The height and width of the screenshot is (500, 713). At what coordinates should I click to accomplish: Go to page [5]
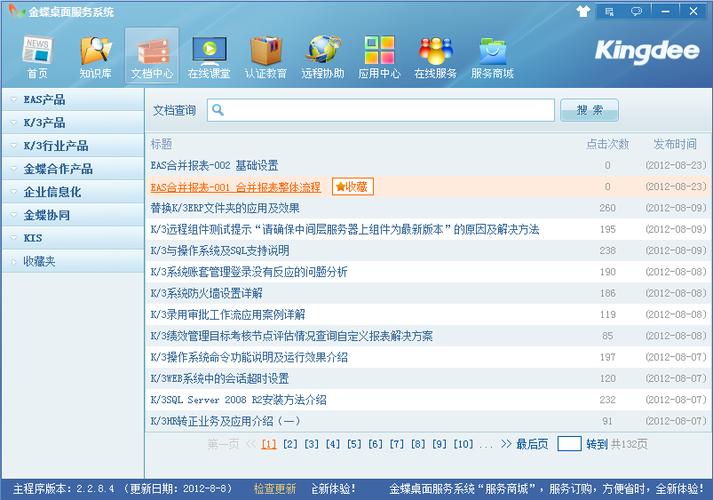(354, 444)
